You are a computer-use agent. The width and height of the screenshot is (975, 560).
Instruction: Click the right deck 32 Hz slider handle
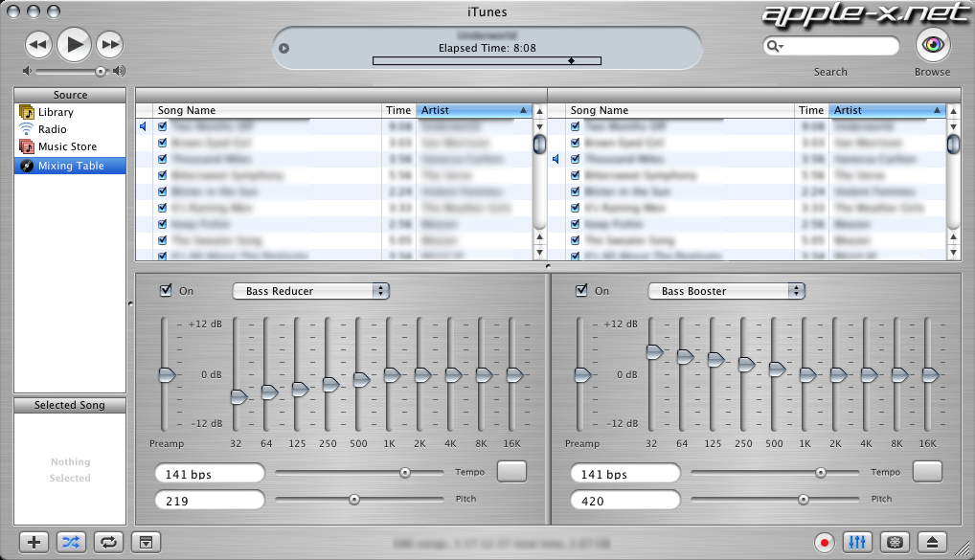(655, 352)
